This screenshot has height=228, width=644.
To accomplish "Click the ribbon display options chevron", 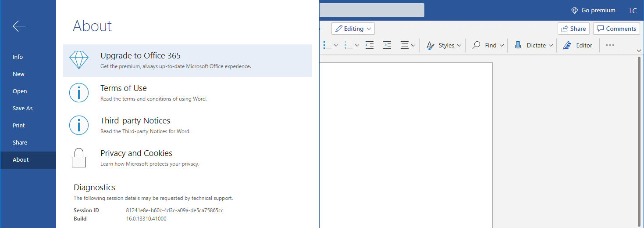I will 639,51.
